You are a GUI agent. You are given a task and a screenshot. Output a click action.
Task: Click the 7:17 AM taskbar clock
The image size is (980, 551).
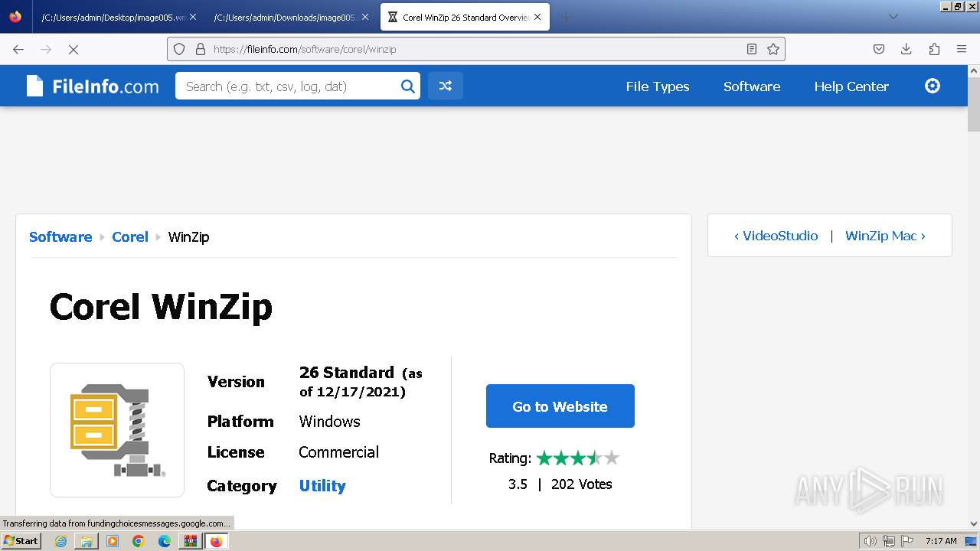[941, 541]
